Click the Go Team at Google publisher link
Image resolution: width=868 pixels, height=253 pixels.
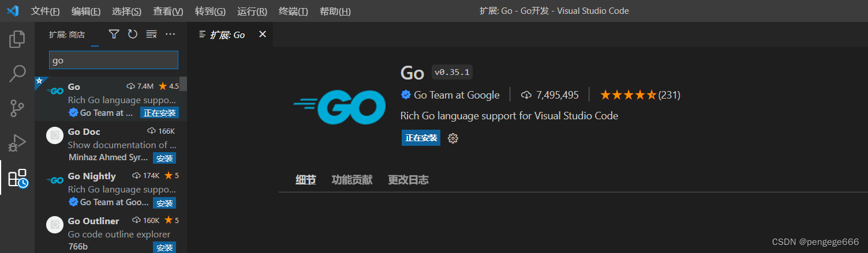click(457, 95)
